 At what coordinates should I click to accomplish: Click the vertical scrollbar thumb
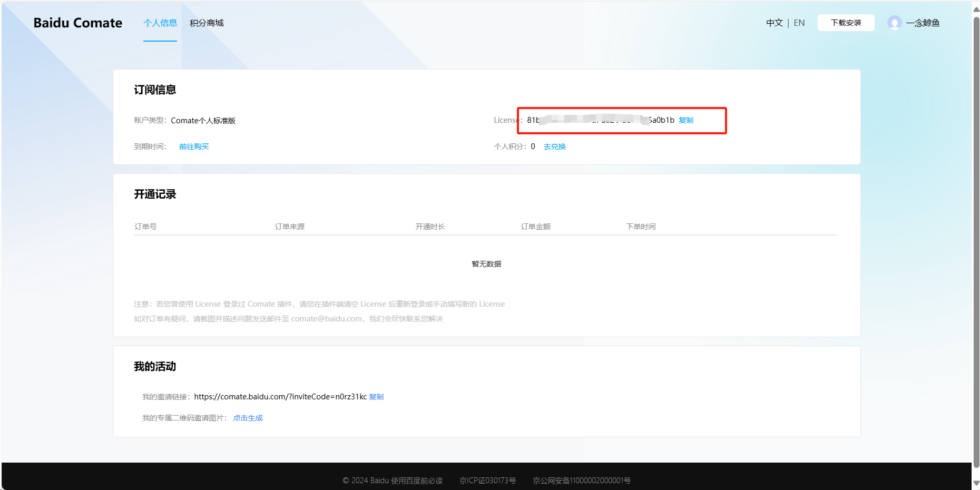(976, 242)
